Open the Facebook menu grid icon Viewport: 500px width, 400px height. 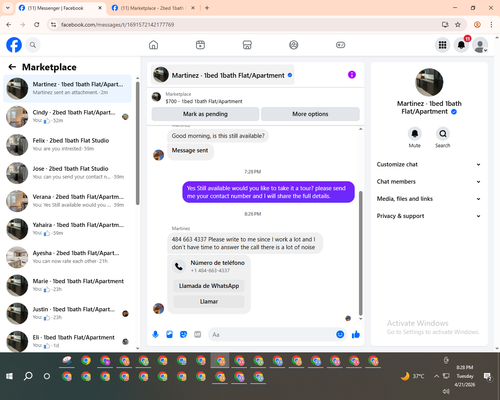pyautogui.click(x=442, y=45)
